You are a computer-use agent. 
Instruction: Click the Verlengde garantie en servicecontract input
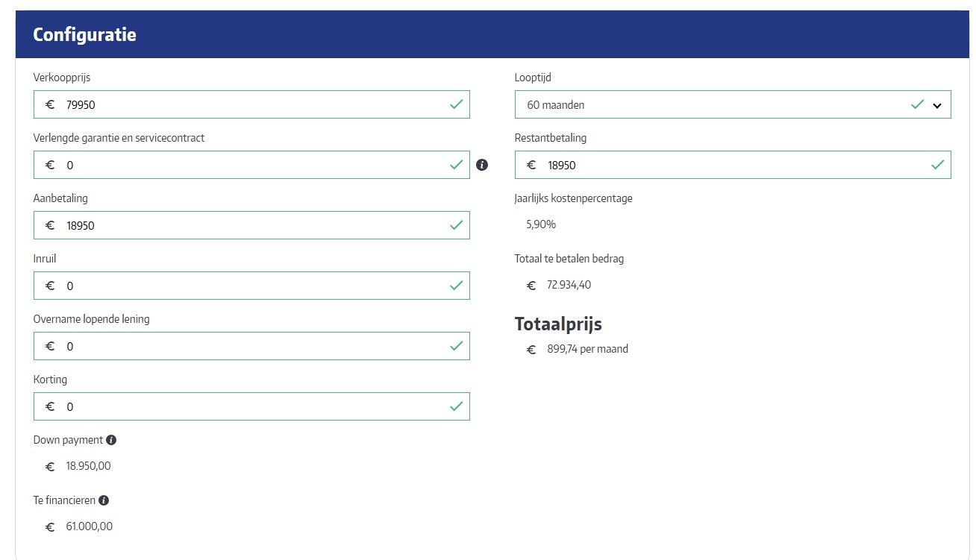[246, 165]
